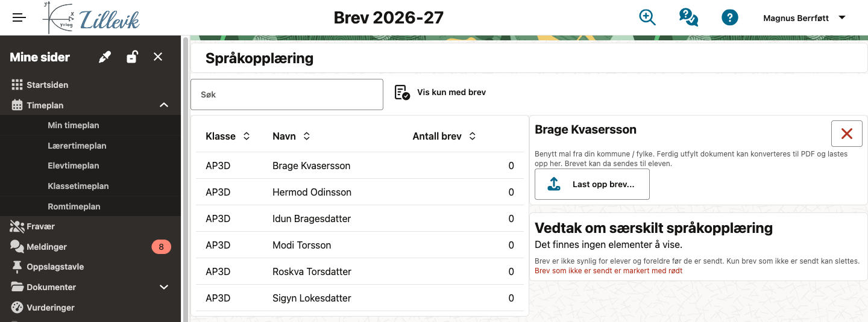Open the hamburger menu icon
Screen dimensions: 868x322
(19, 17)
